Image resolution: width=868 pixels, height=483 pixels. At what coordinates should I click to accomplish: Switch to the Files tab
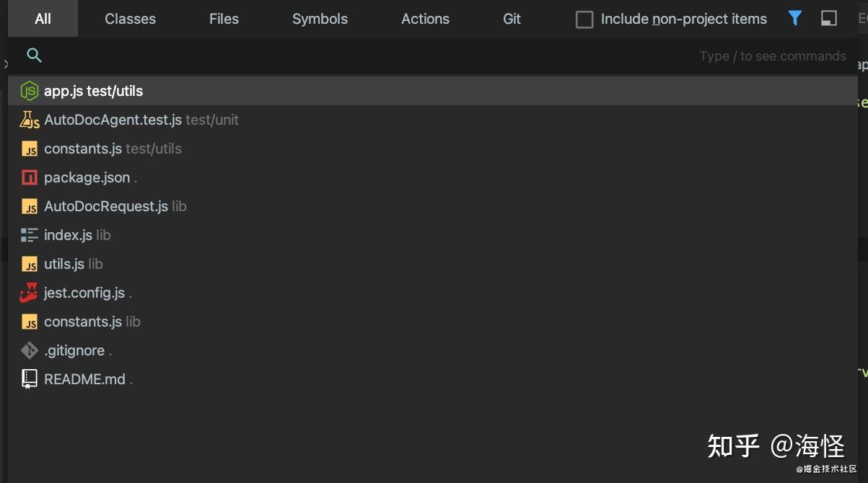223,19
